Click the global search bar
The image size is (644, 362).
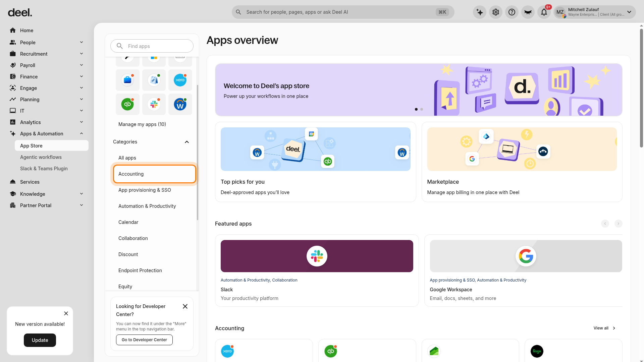pos(343,12)
